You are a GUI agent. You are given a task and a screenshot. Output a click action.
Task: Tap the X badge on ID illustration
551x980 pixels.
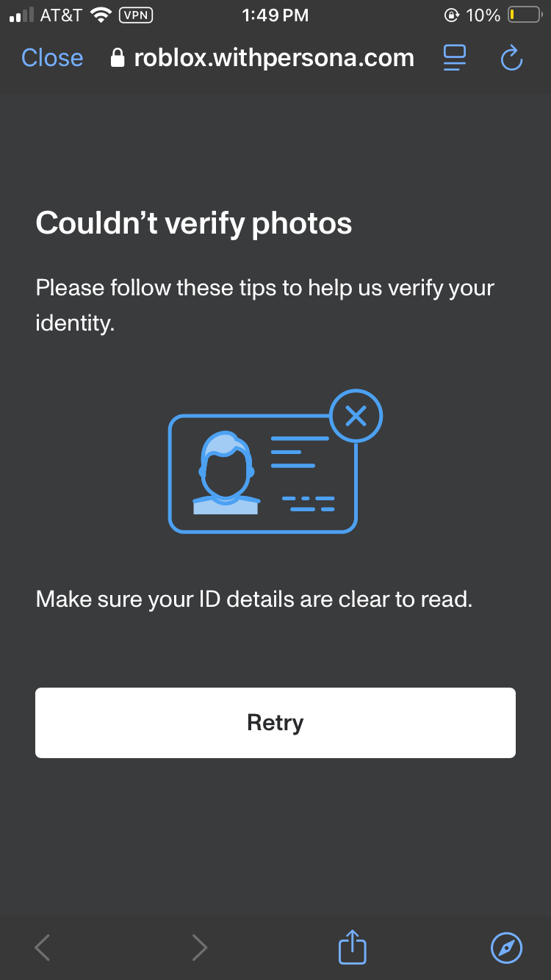point(356,417)
